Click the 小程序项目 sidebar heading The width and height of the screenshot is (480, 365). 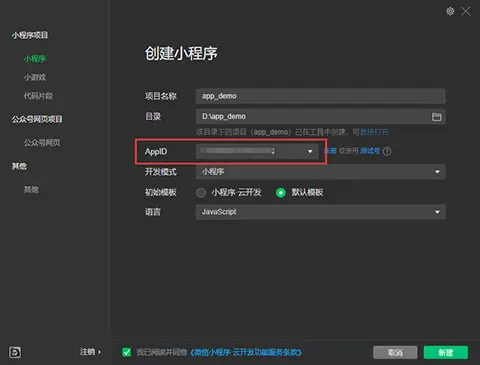pyautogui.click(x=30, y=35)
